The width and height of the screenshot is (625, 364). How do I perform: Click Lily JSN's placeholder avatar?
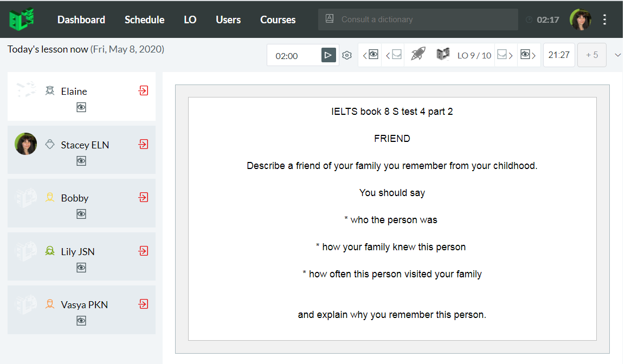pos(26,251)
